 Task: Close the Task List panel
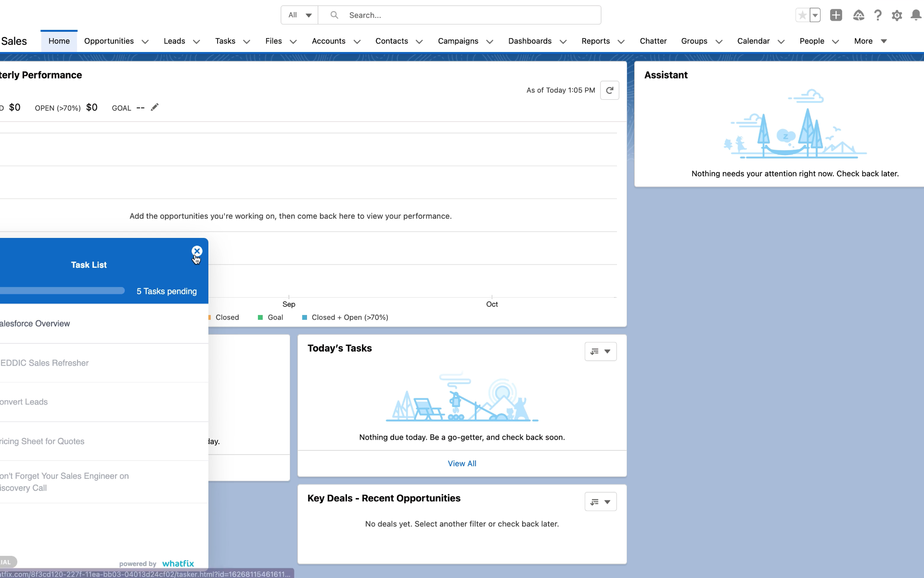[197, 251]
